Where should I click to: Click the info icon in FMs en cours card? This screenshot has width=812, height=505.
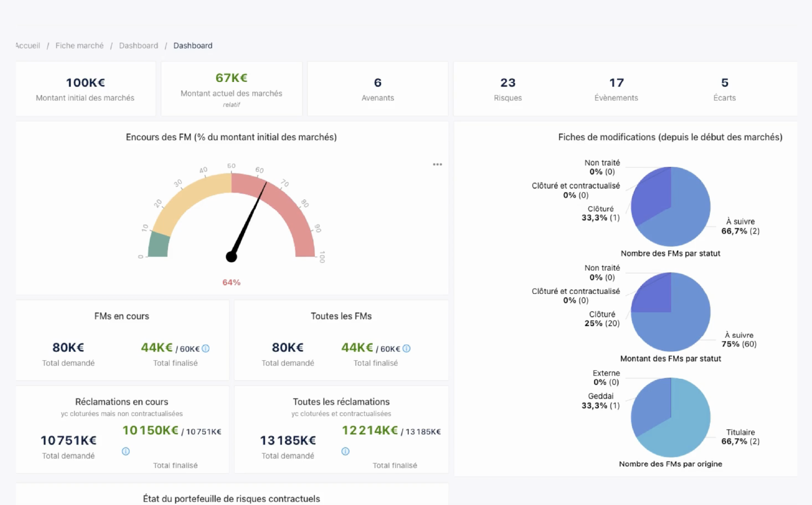click(206, 348)
